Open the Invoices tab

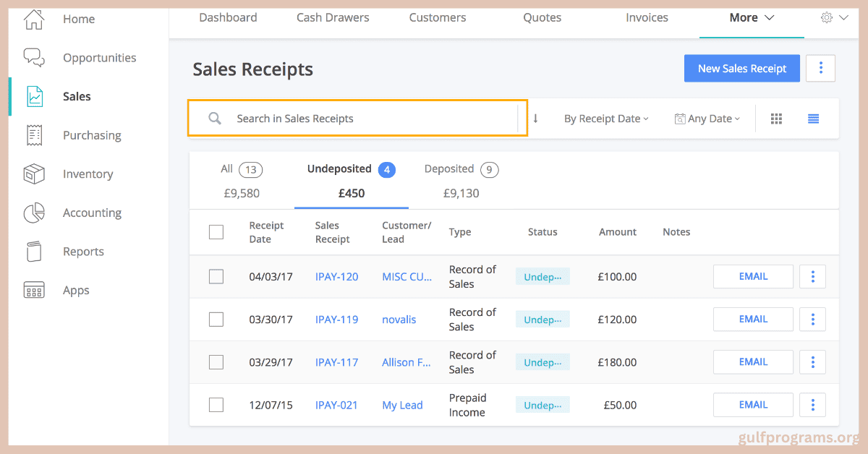click(647, 17)
